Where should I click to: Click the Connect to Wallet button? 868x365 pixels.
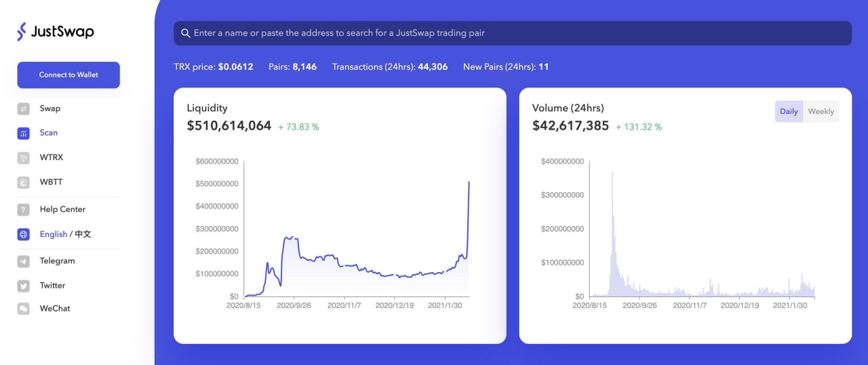click(68, 75)
